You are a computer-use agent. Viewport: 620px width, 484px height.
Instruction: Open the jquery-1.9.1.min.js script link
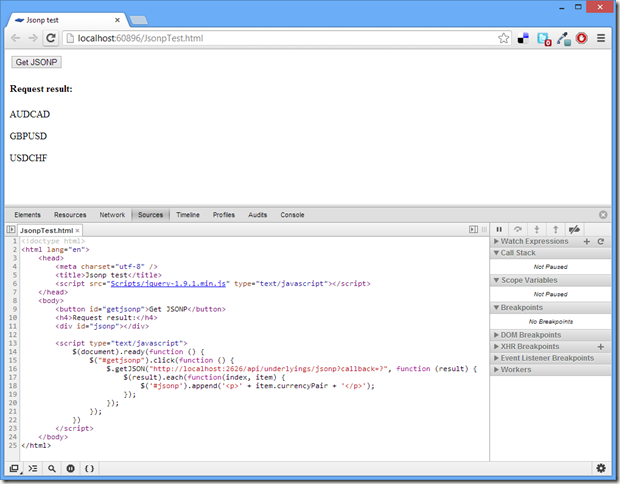coord(168,284)
